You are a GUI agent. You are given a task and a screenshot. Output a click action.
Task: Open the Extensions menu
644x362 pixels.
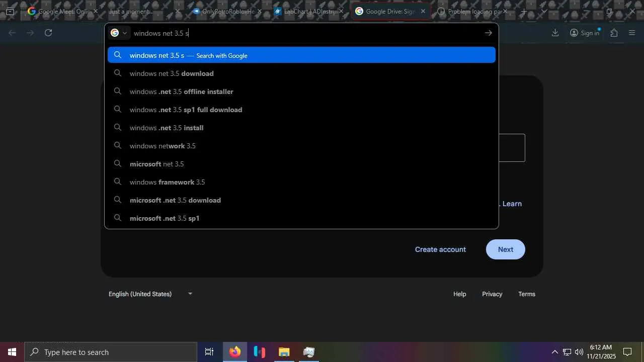(x=614, y=33)
